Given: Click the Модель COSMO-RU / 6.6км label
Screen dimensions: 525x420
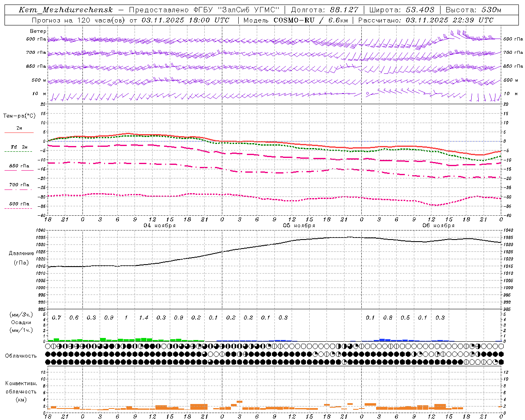Looking at the screenshot, I should click(297, 20).
